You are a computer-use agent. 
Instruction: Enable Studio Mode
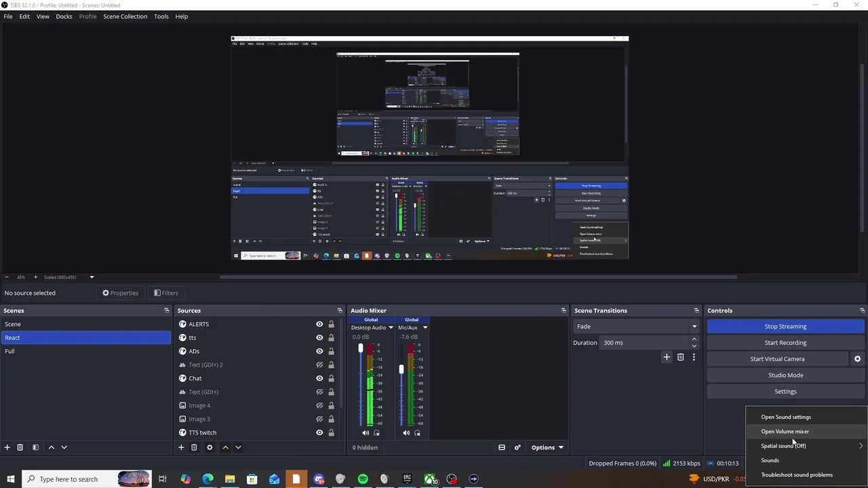coord(786,375)
